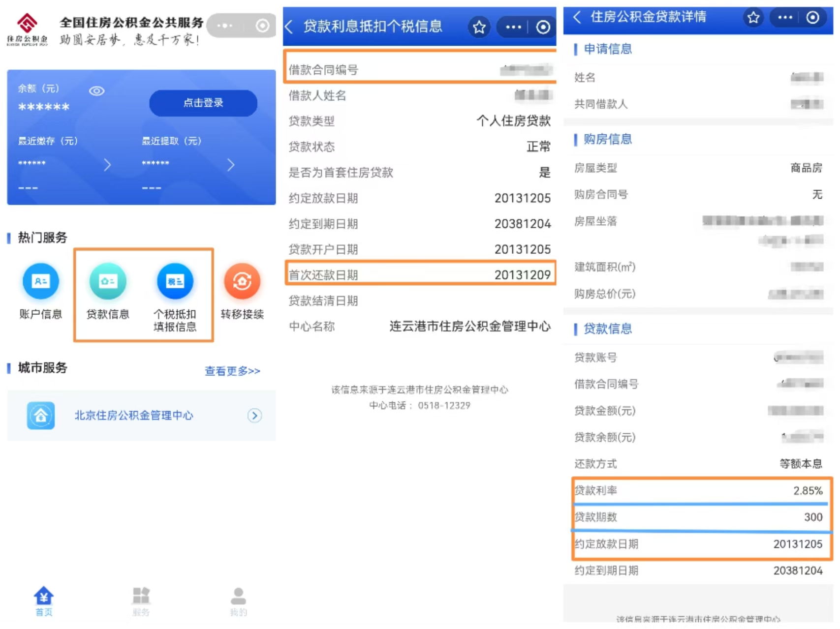Select 约定放款日期 20131205 in loan details
840x629 pixels.
(798, 544)
